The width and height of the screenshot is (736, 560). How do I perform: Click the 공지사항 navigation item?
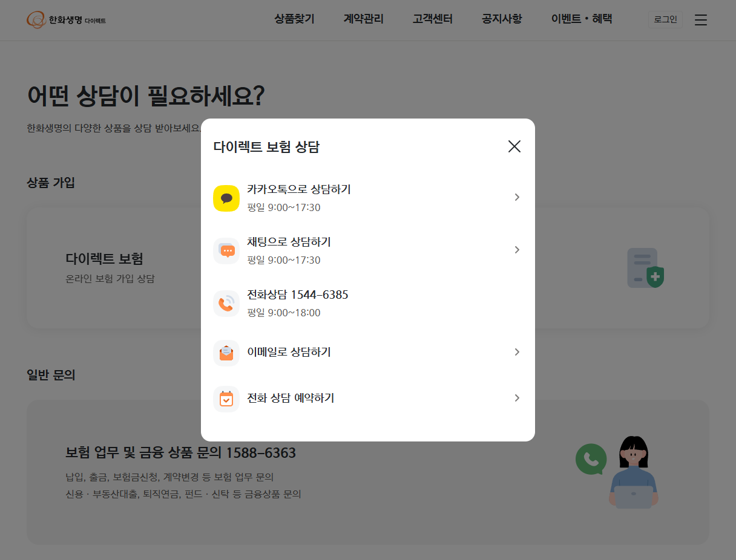(x=501, y=19)
